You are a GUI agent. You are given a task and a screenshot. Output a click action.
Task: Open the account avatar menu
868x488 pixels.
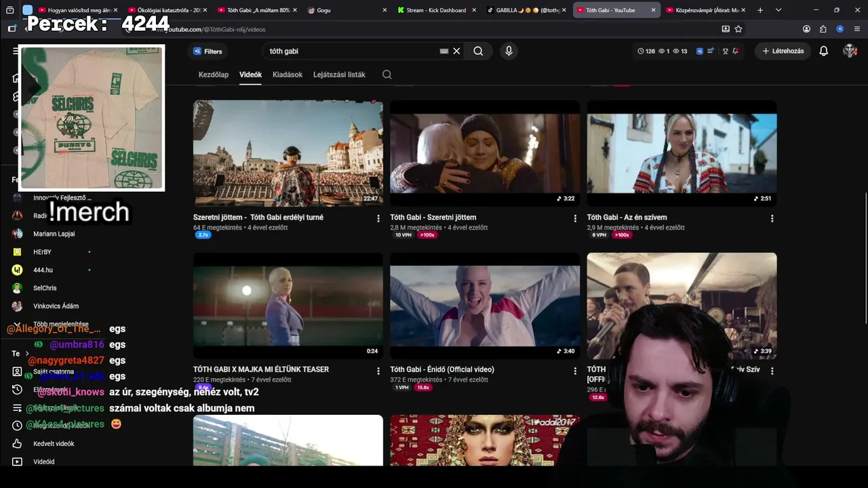[x=850, y=51]
